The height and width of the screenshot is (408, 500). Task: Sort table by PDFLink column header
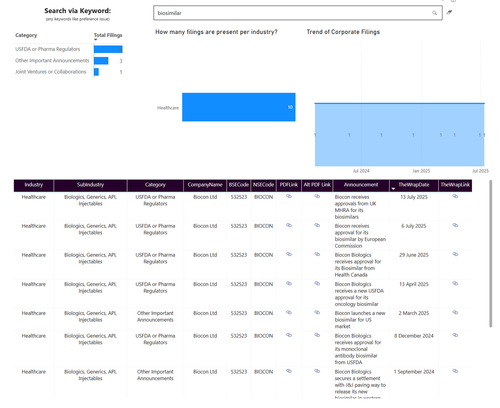[289, 185]
